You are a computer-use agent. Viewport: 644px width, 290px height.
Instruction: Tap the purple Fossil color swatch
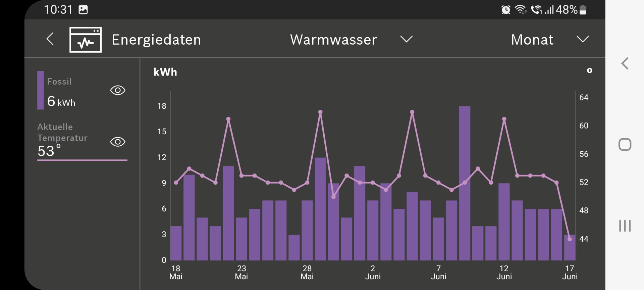[40, 90]
